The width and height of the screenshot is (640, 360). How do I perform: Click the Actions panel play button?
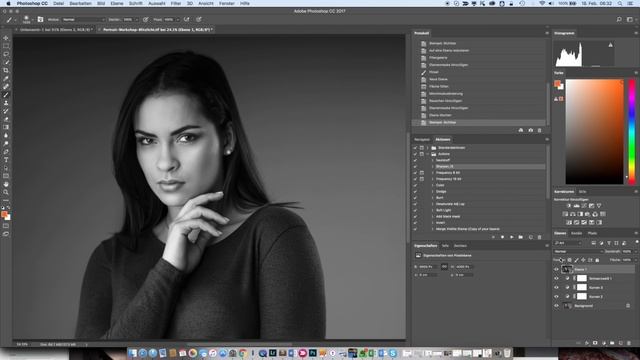[511, 237]
